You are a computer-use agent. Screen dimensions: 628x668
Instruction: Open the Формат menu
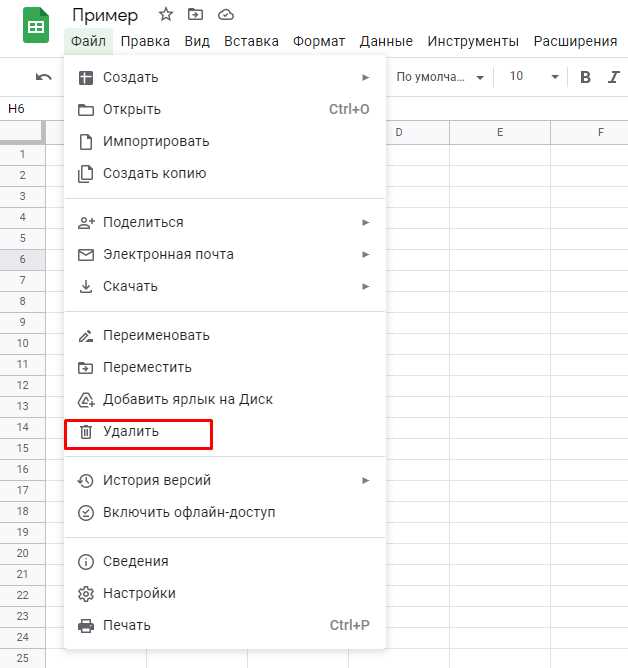[x=319, y=41]
